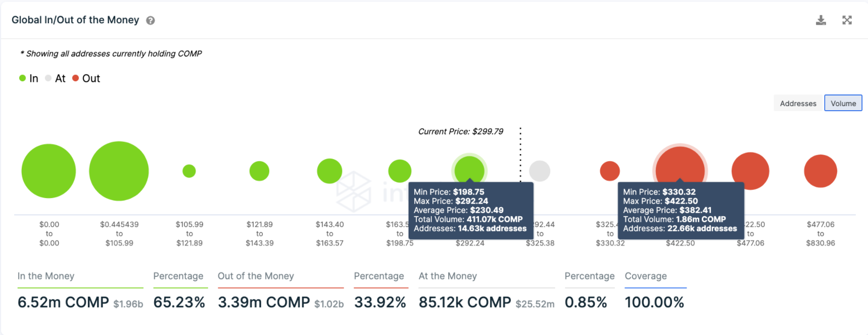Click the largest green bubble up to $105.99
The height and width of the screenshot is (335, 868).
click(119, 171)
